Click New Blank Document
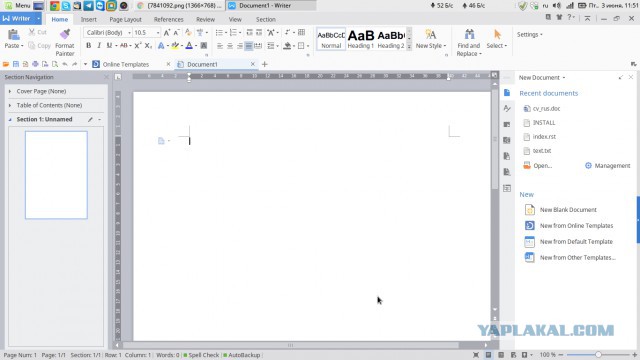The image size is (640, 360). click(x=568, y=210)
